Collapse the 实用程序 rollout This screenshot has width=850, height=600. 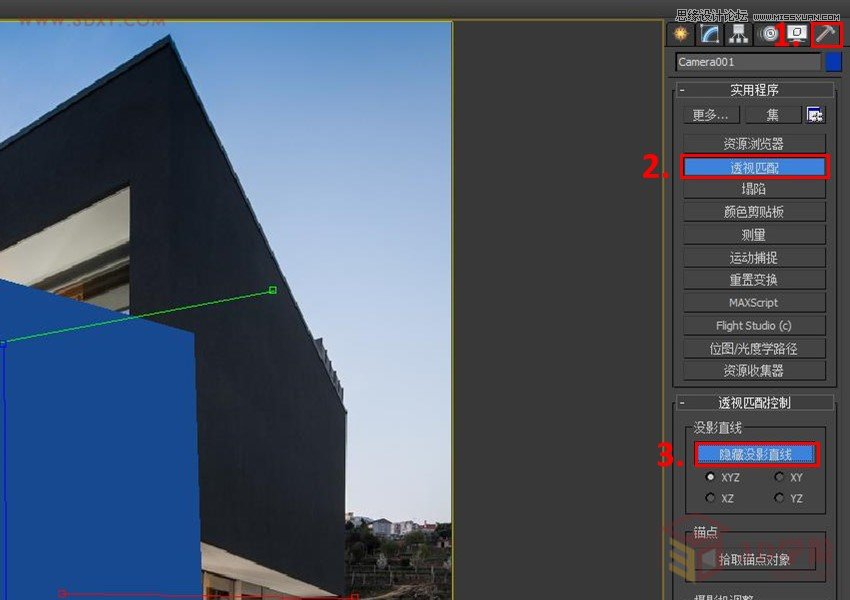coord(684,89)
